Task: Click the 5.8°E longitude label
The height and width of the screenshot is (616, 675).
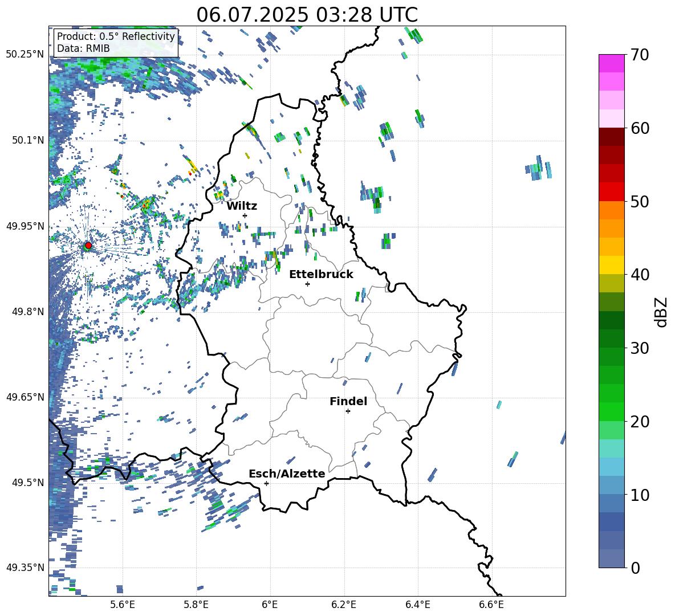Action: (x=196, y=605)
